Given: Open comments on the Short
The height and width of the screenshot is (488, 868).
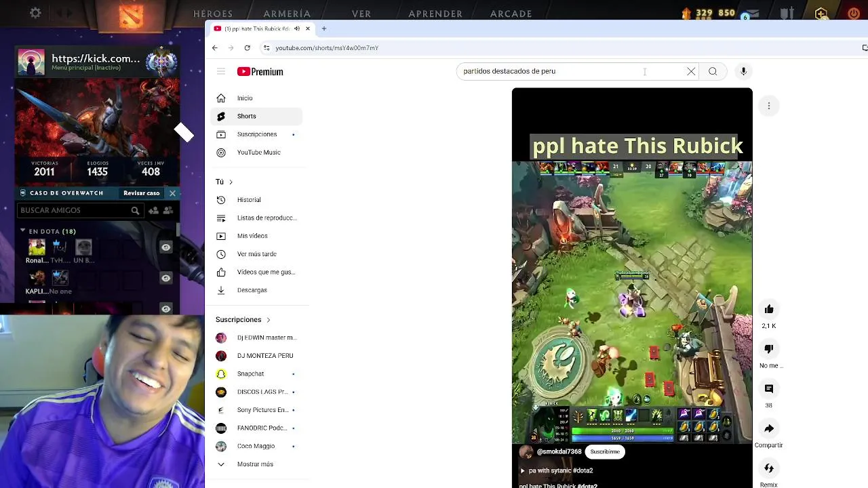Looking at the screenshot, I should [x=769, y=388].
